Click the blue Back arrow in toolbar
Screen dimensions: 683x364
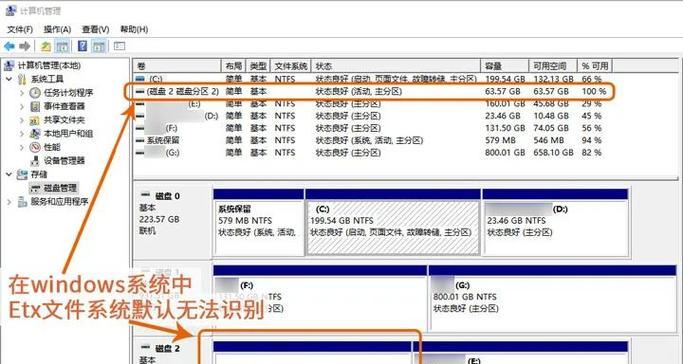point(9,46)
